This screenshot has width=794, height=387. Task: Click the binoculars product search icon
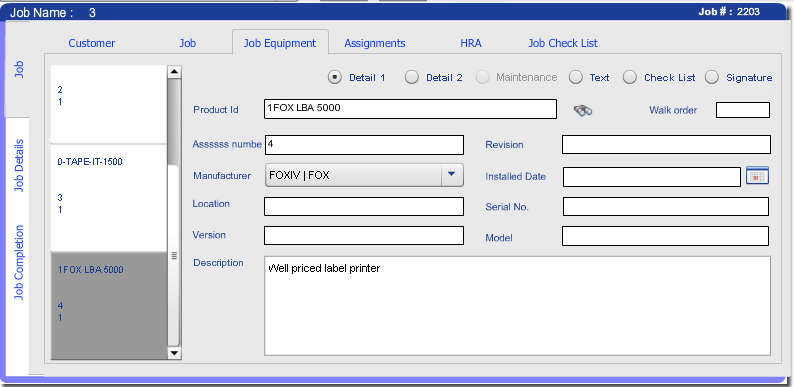583,110
